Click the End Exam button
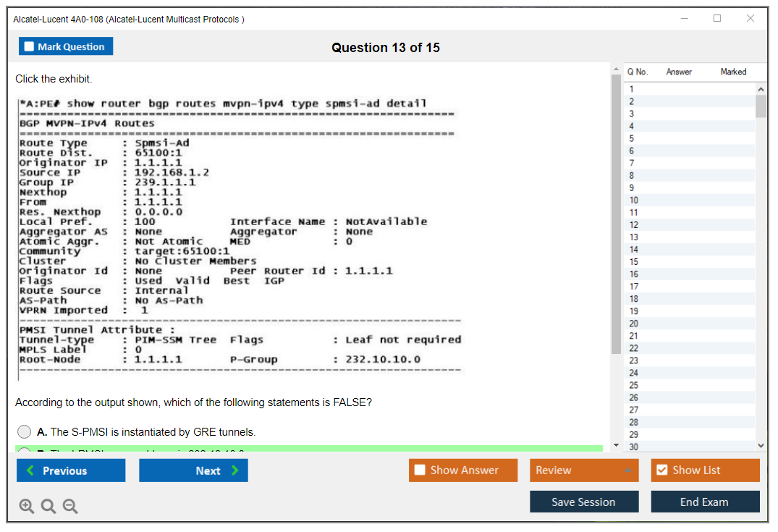The width and height of the screenshot is (778, 532). (x=705, y=502)
